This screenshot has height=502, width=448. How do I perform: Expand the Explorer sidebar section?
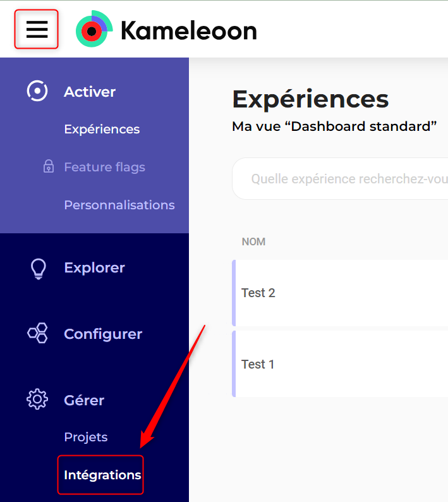[x=94, y=267]
